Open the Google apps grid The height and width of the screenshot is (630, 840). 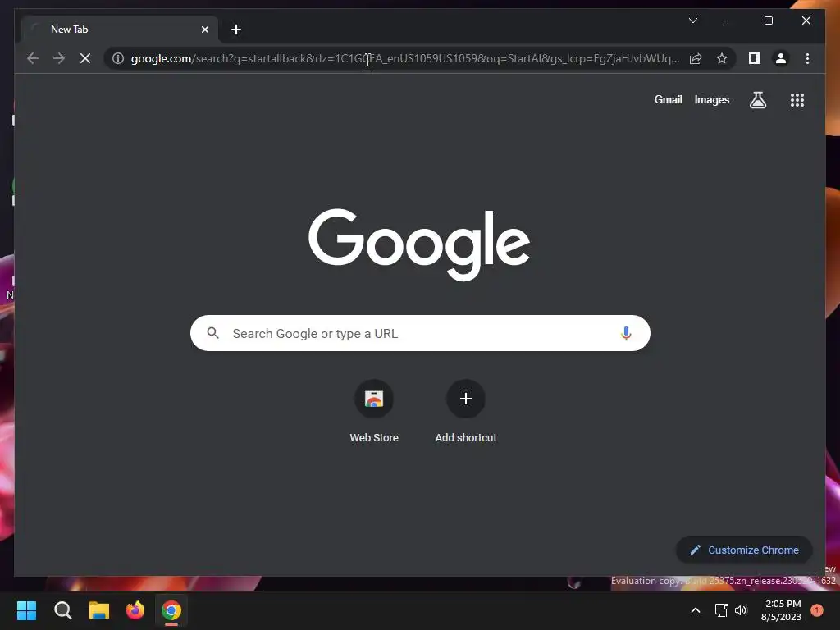797,99
